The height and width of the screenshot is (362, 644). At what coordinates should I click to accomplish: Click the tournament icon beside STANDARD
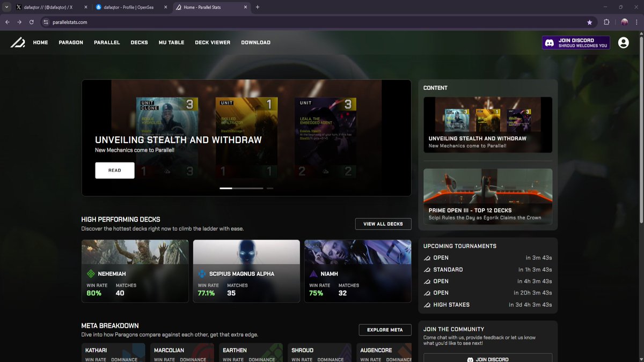(x=427, y=270)
